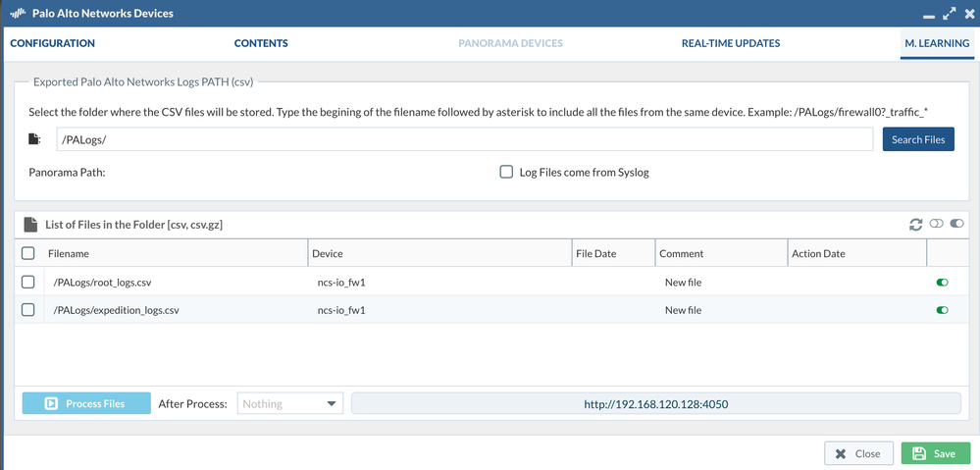Viewport: 980px width, 470px height.
Task: Toggle off the expedition_logs.csv green switch
Action: [942, 310]
